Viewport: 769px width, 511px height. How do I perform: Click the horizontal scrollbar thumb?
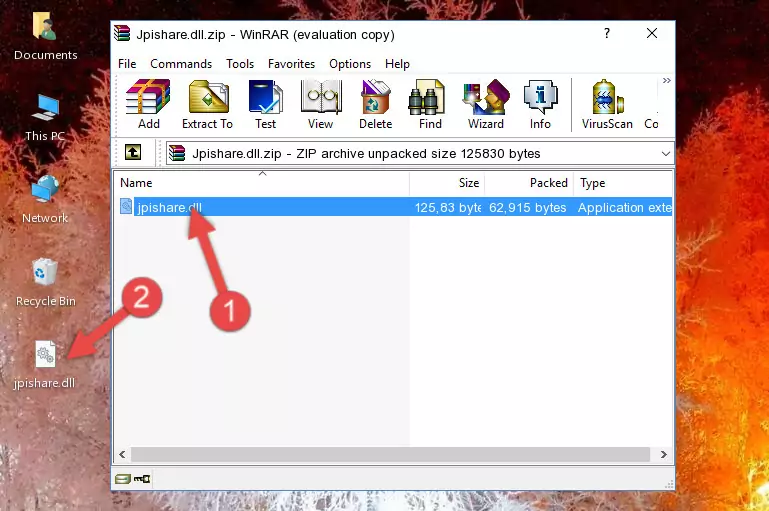[390, 455]
